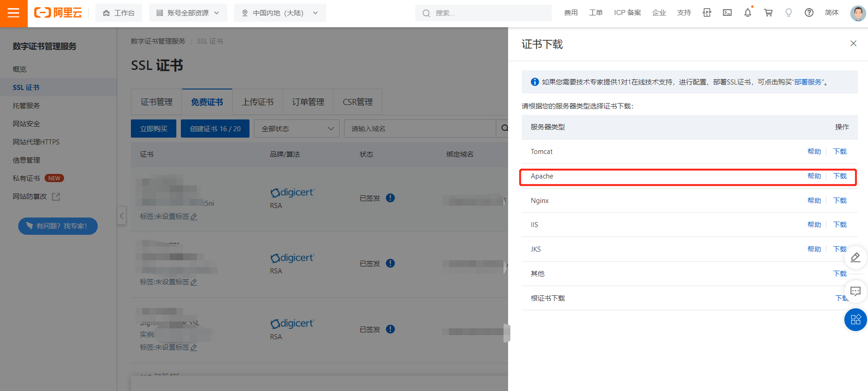Open help for Nginx
Viewport: 868px width, 391px height.
pyautogui.click(x=814, y=200)
